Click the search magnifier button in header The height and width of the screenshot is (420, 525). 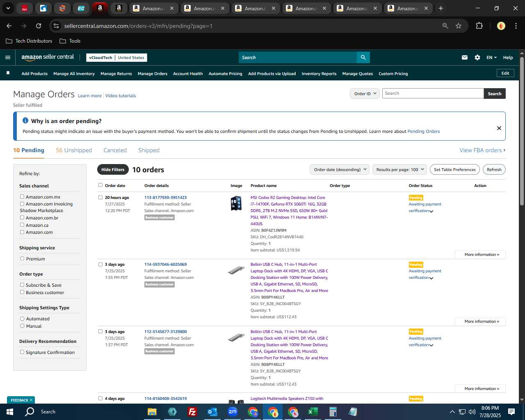[x=363, y=57]
